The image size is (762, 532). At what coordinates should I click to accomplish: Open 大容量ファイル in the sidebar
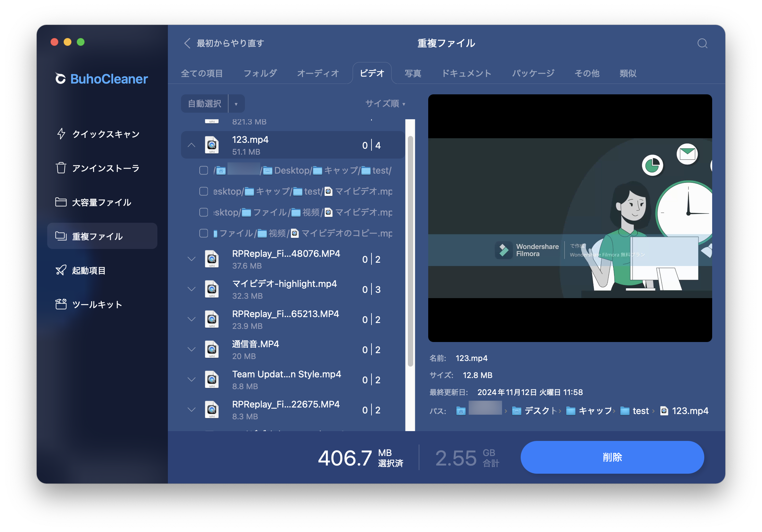click(x=102, y=202)
